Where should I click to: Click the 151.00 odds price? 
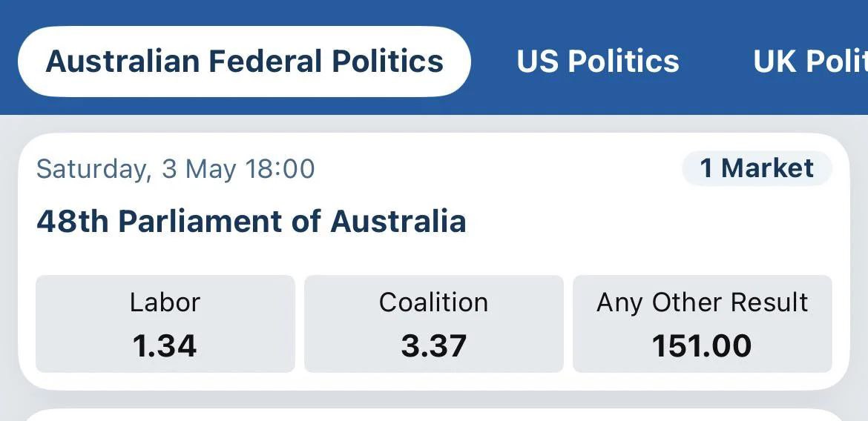tap(702, 346)
